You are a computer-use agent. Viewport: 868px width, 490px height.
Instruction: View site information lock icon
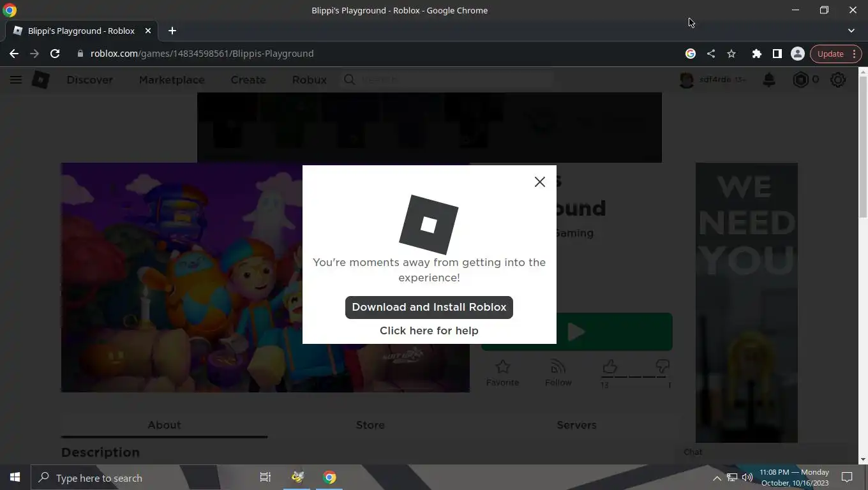(x=80, y=54)
